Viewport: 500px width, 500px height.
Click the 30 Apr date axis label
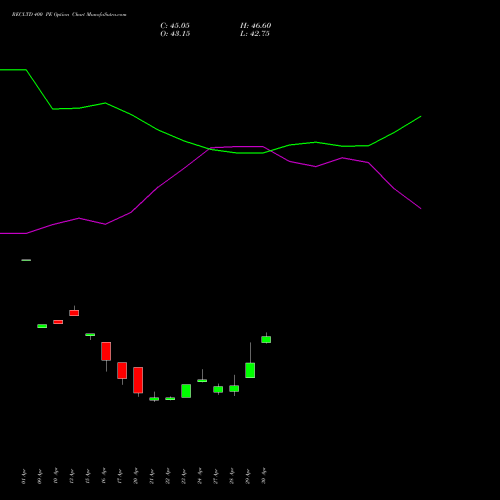(263, 476)
